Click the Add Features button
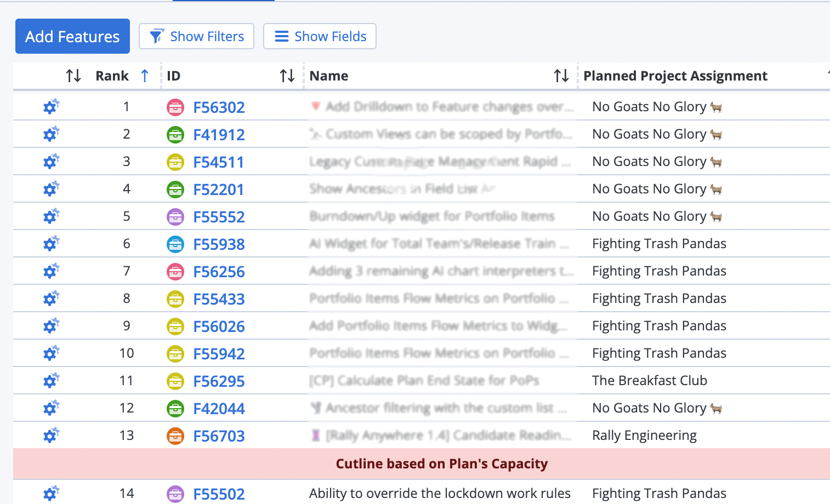Viewport: 830px width, 504px height. pos(72,36)
